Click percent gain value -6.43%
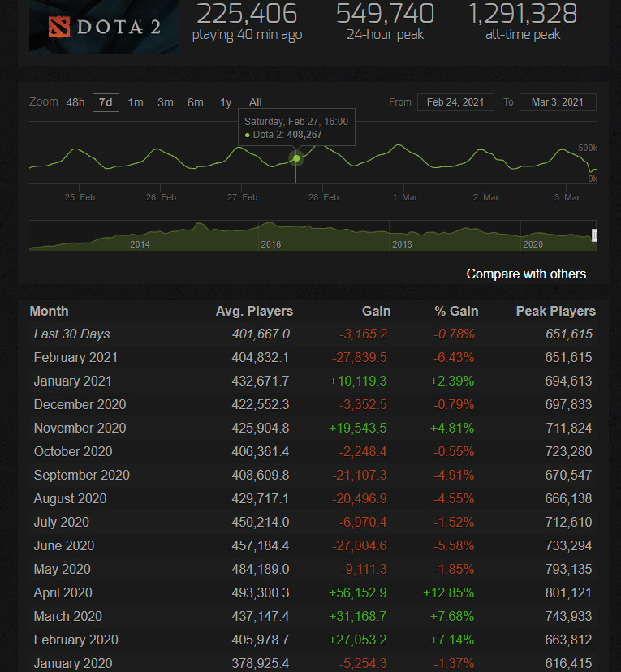This screenshot has width=621, height=672. tap(454, 357)
